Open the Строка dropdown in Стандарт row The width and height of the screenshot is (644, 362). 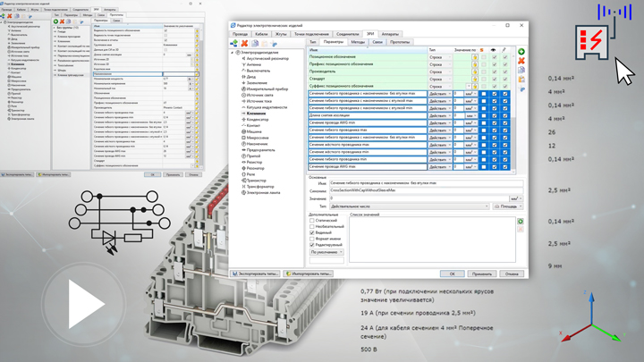click(x=440, y=79)
